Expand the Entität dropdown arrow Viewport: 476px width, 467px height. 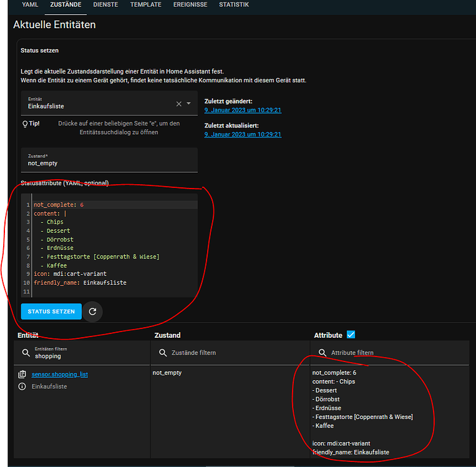188,104
